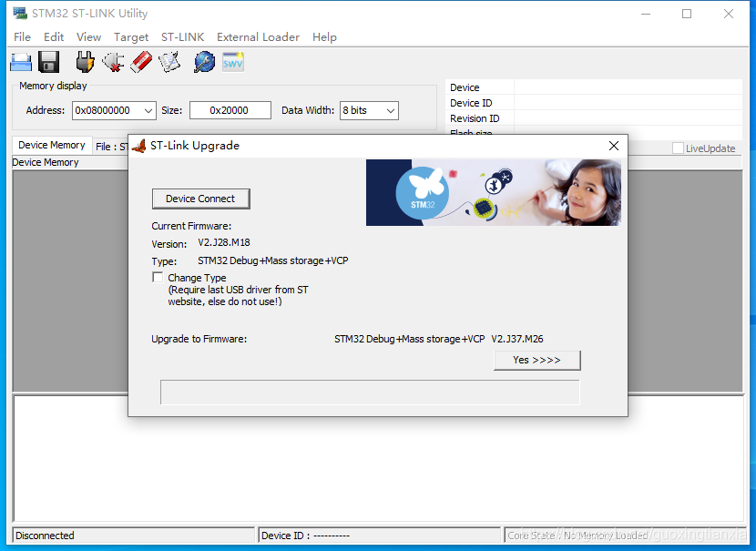Click the STM32 ST-LINK Utility title icon
The height and width of the screenshot is (551, 756).
(x=20, y=13)
